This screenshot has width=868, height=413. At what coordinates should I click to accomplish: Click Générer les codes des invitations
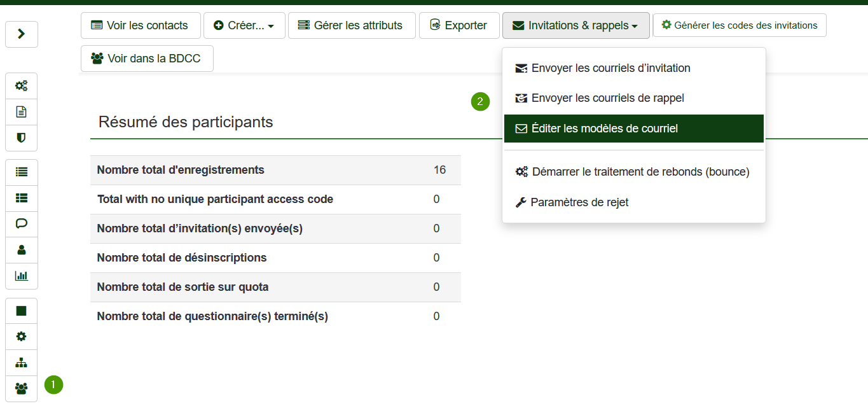click(x=740, y=25)
